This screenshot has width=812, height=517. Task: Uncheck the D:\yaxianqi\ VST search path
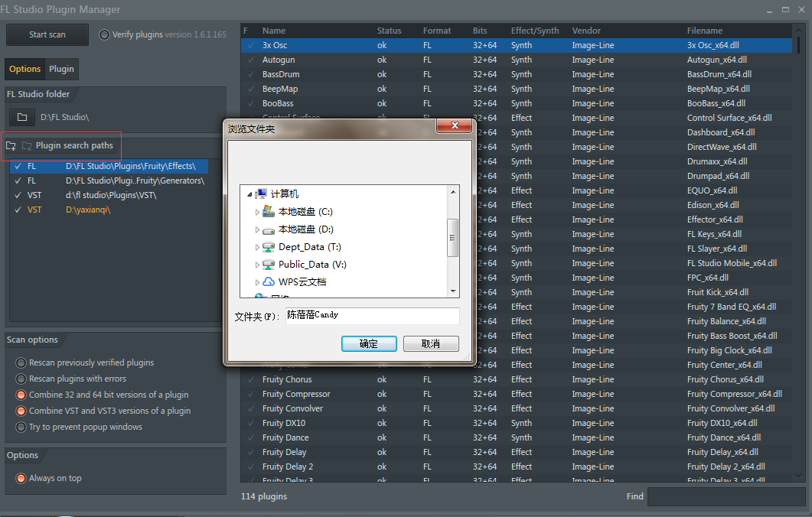[x=18, y=210]
